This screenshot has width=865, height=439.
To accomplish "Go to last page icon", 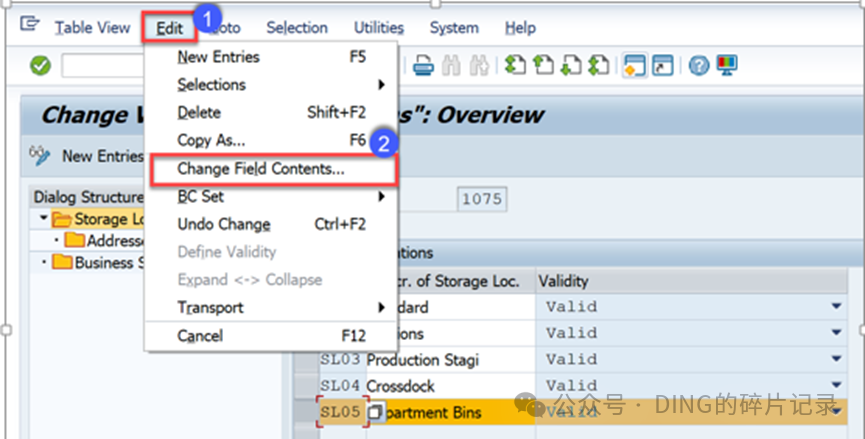I will point(599,65).
